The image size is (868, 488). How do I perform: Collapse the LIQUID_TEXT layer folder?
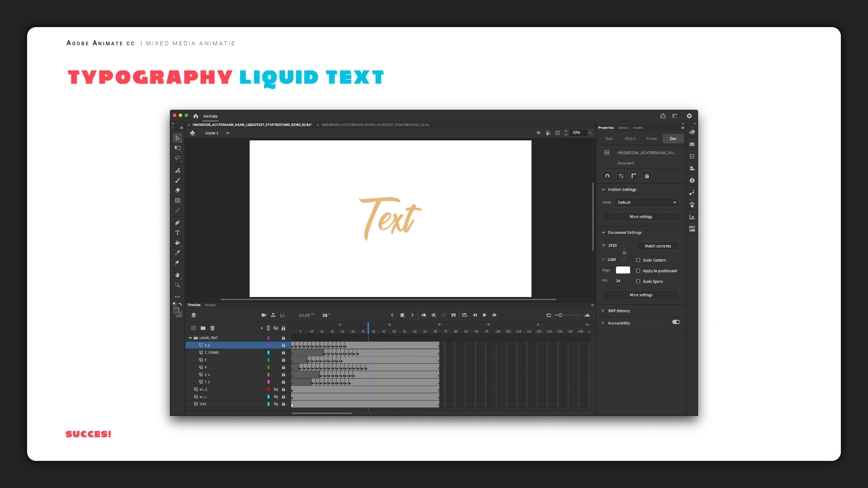(x=190, y=338)
